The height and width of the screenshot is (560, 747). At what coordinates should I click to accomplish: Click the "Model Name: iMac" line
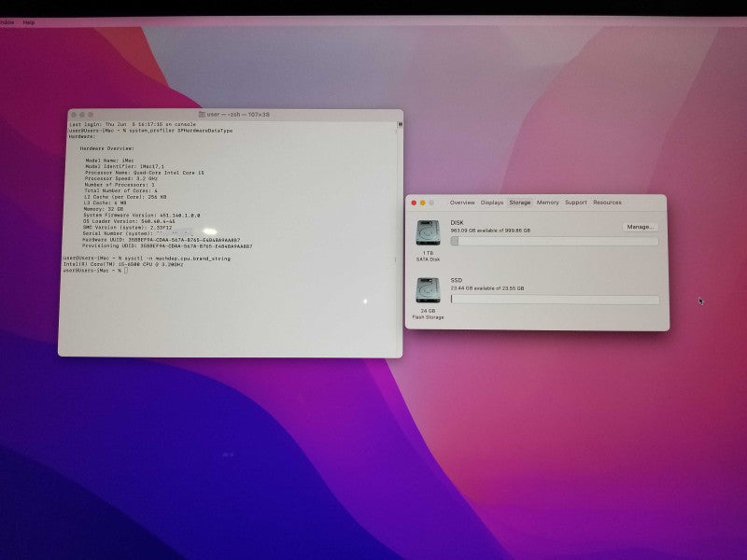[x=109, y=161]
